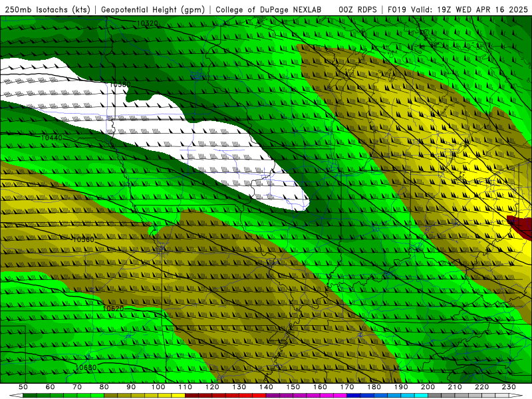The height and width of the screenshot is (399, 532).
Task: Click the 110 tick label on the color bar
Action: (x=186, y=387)
